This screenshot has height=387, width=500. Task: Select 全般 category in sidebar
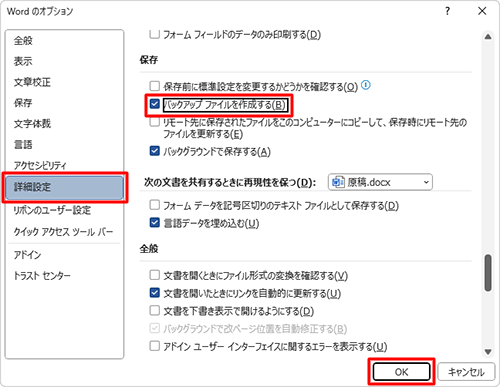[64, 41]
